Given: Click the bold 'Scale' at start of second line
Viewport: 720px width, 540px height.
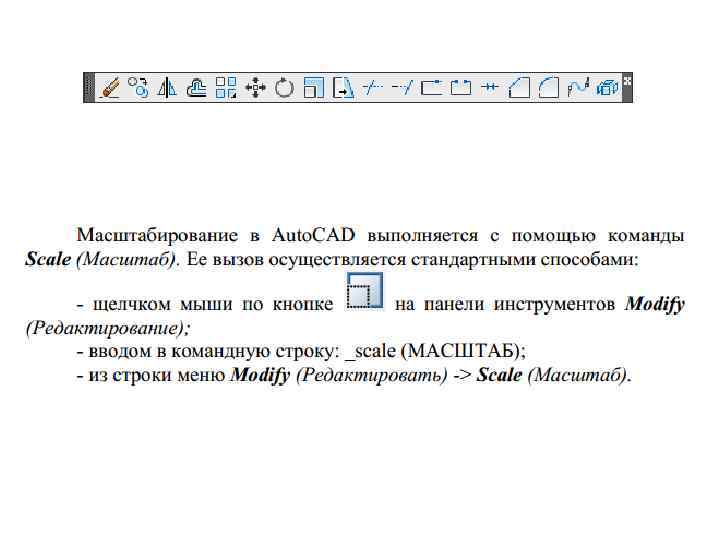Looking at the screenshot, I should [x=48, y=259].
